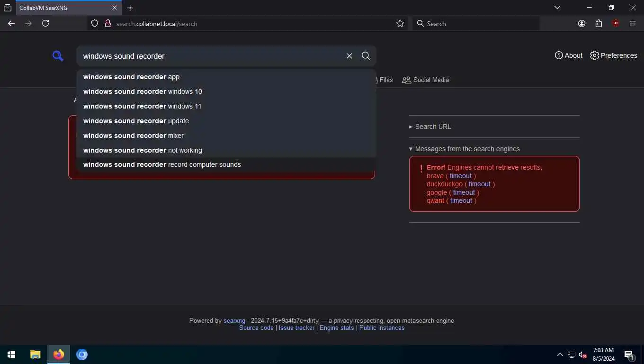The image size is (644, 364).
Task: Switch to the Social Media category tab
Action: pos(425,80)
